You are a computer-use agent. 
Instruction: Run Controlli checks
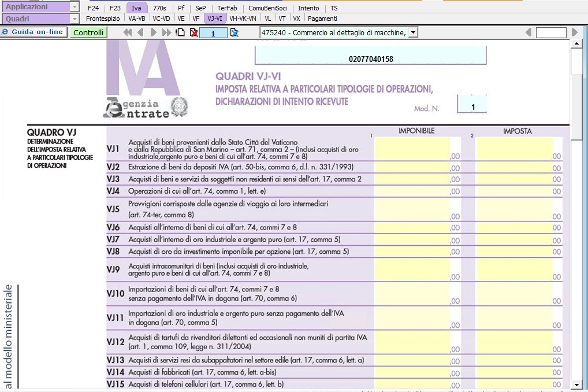tap(88, 32)
